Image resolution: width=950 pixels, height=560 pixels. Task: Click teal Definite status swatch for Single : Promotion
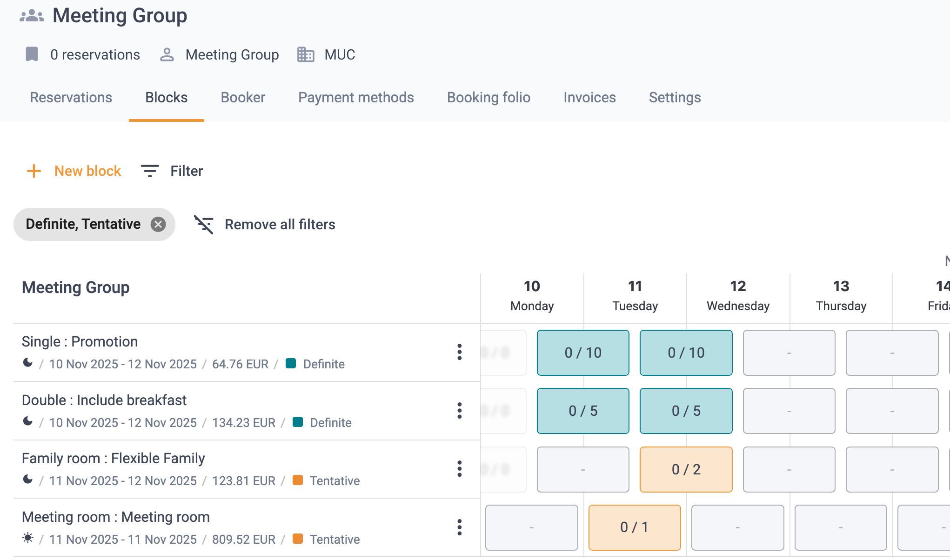click(291, 363)
